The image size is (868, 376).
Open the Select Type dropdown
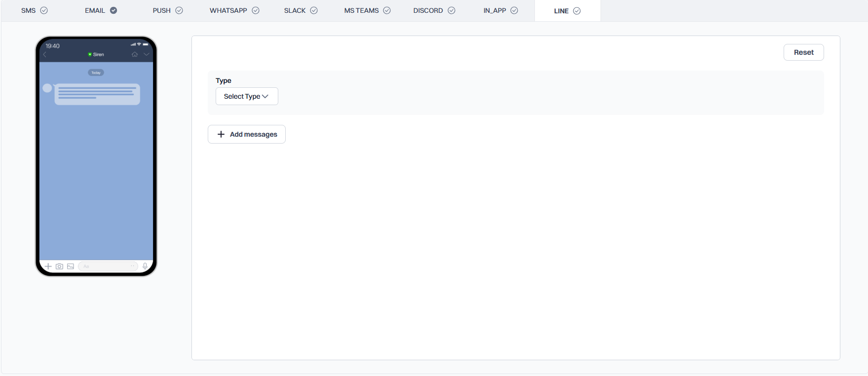pyautogui.click(x=247, y=96)
